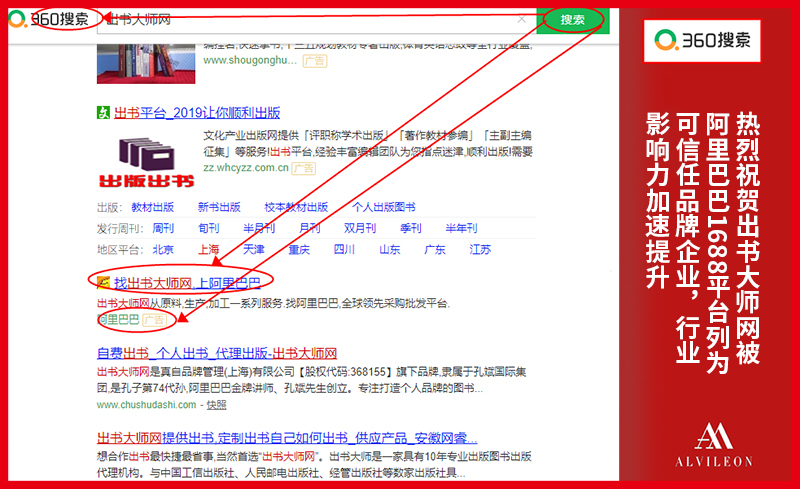
Task: Focus the search box containing 出书大师网
Action: coord(300,19)
